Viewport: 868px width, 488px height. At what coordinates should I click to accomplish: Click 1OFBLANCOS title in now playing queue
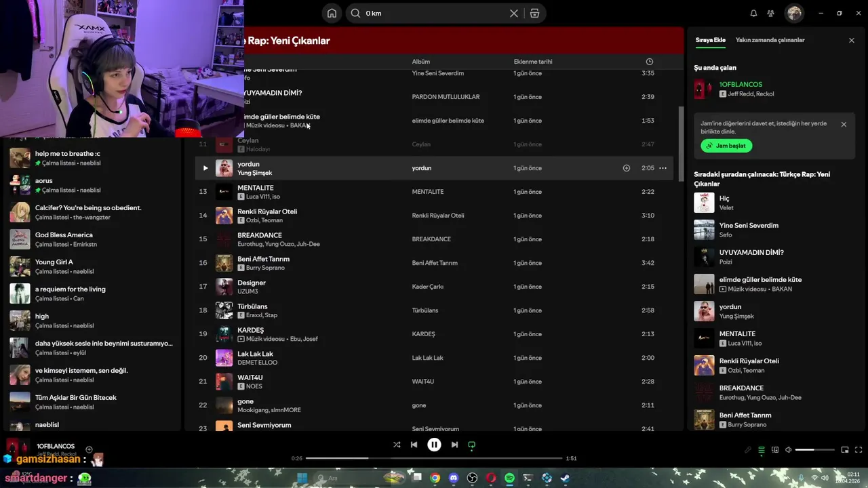click(x=741, y=85)
